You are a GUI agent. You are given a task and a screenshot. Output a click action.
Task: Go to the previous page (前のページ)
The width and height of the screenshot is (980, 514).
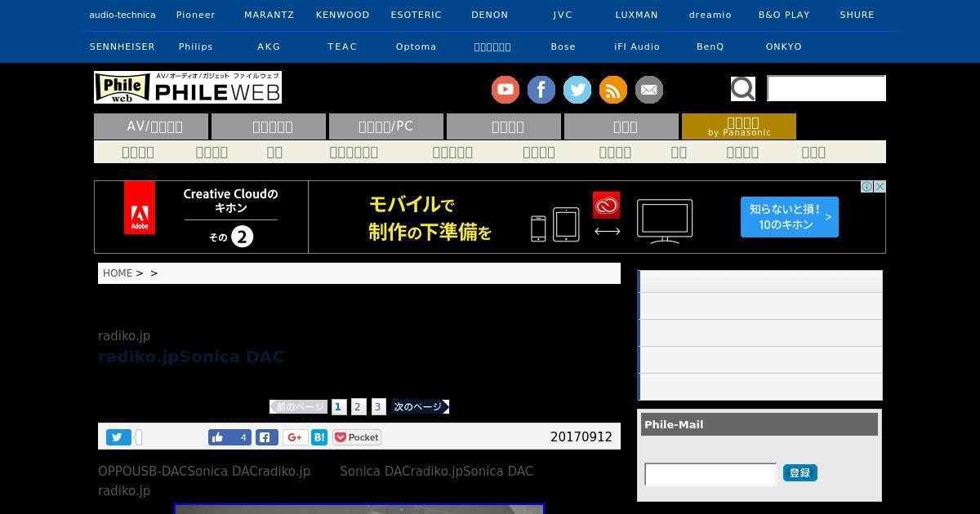299,406
